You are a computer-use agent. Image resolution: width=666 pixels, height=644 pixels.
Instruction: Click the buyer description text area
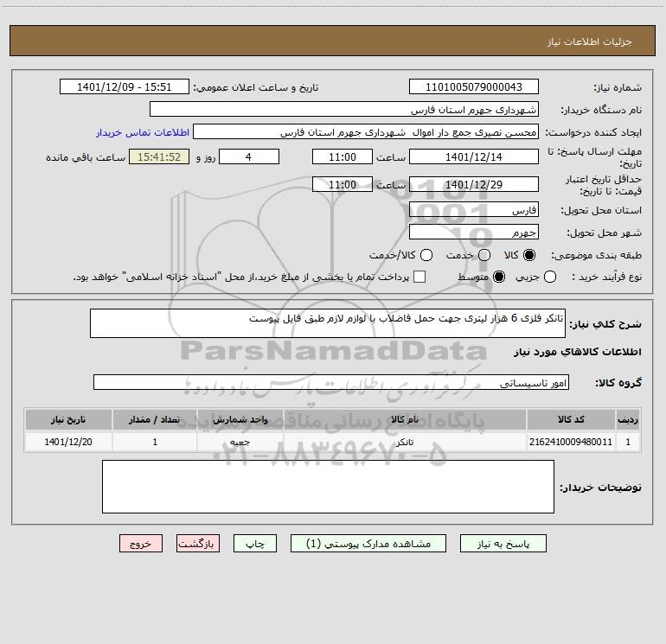pyautogui.click(x=328, y=487)
